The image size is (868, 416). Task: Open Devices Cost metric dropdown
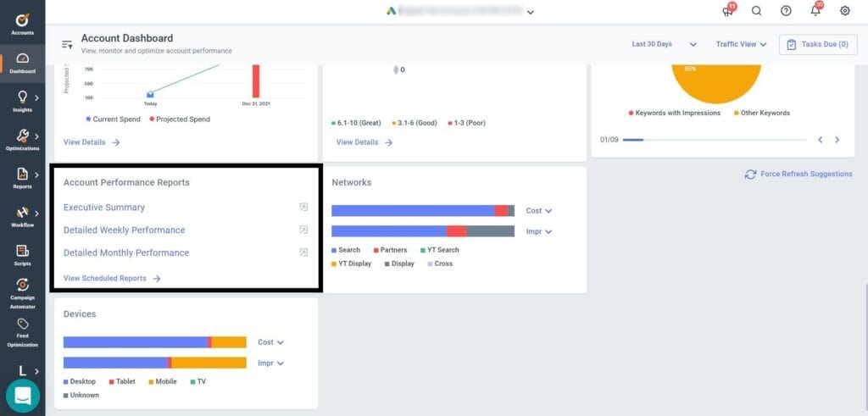point(271,342)
